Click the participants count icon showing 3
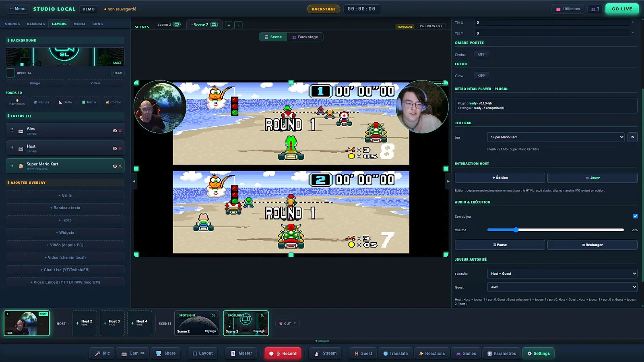Image resolution: width=644 pixels, height=362 pixels. point(595,9)
